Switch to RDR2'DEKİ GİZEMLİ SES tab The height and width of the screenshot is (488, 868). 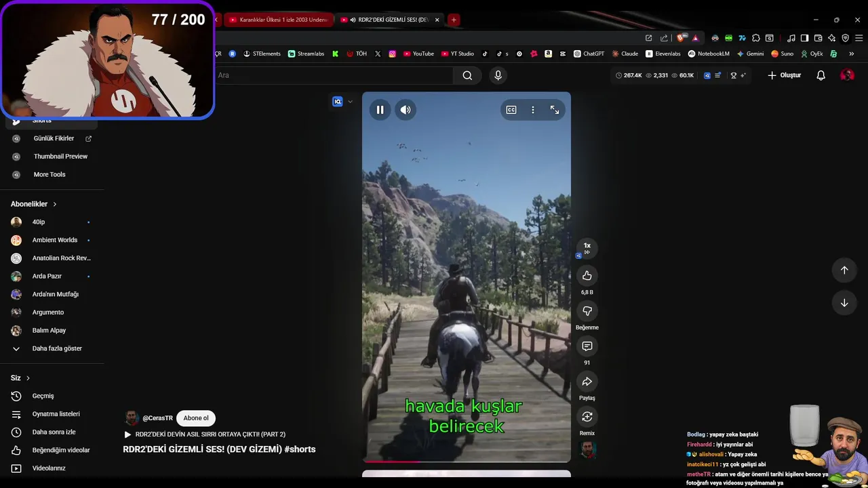click(388, 20)
